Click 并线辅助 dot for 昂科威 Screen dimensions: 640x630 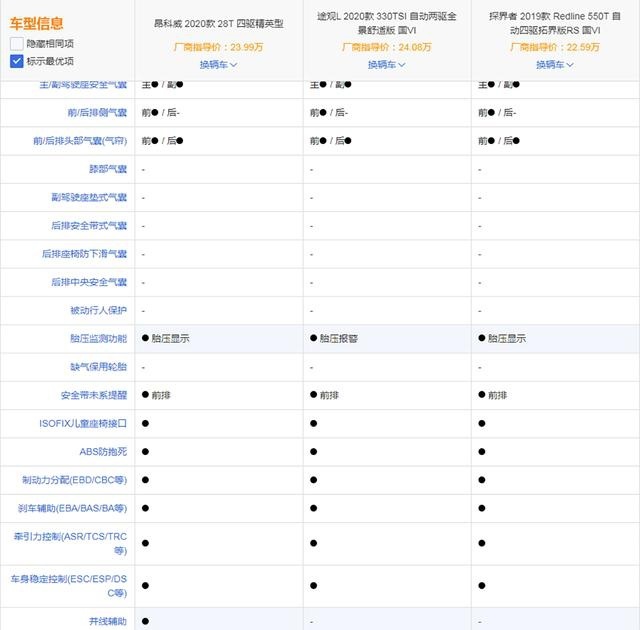pyautogui.click(x=145, y=621)
